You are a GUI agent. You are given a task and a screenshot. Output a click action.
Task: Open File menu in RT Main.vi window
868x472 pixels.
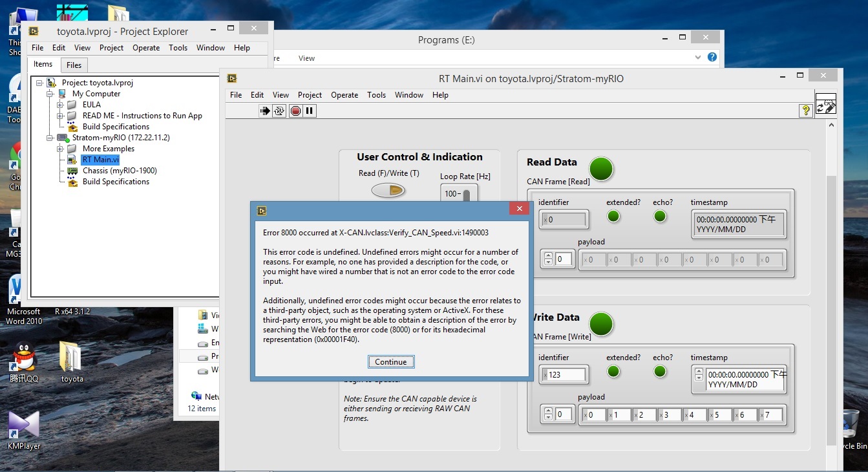[x=236, y=95]
